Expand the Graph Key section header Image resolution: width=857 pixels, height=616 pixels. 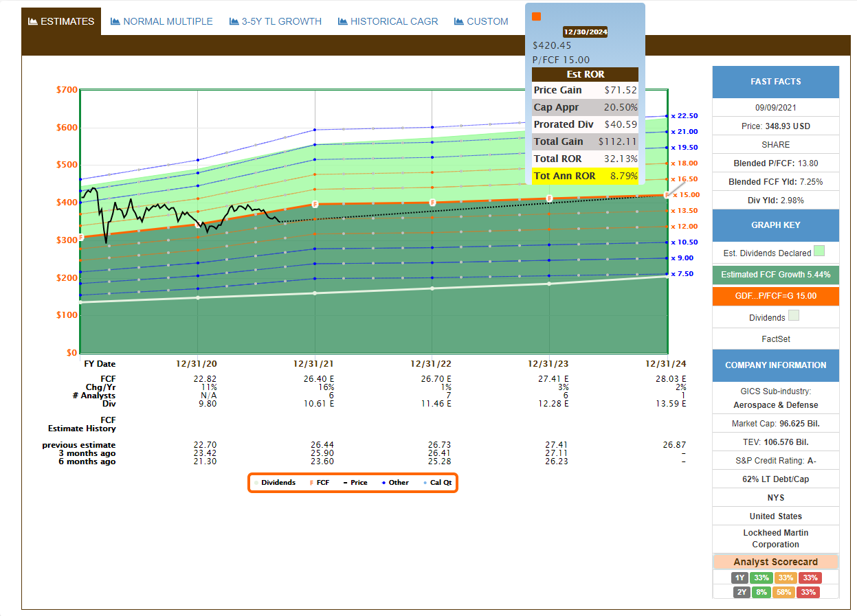coord(775,225)
